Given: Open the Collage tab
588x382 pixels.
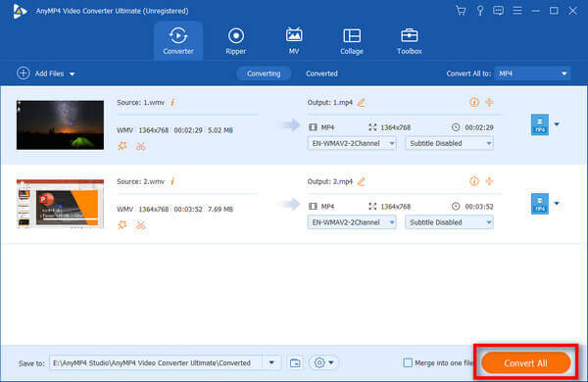Looking at the screenshot, I should tap(352, 41).
